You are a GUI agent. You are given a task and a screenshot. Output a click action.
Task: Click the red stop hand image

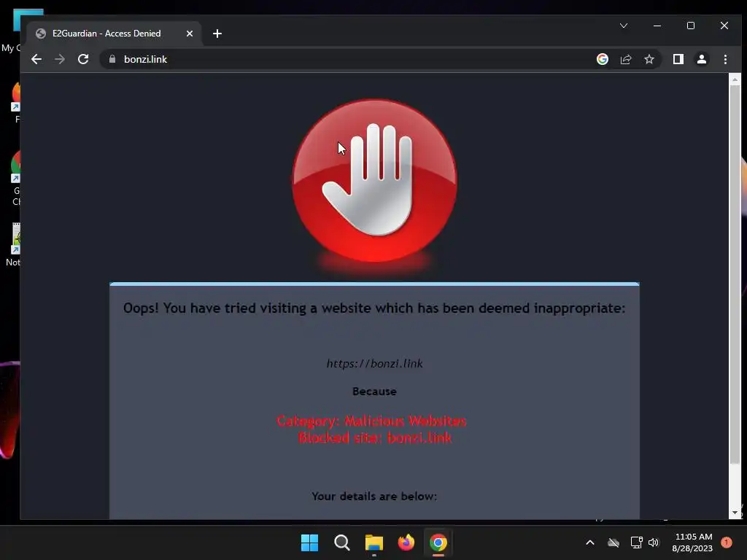pos(374,181)
